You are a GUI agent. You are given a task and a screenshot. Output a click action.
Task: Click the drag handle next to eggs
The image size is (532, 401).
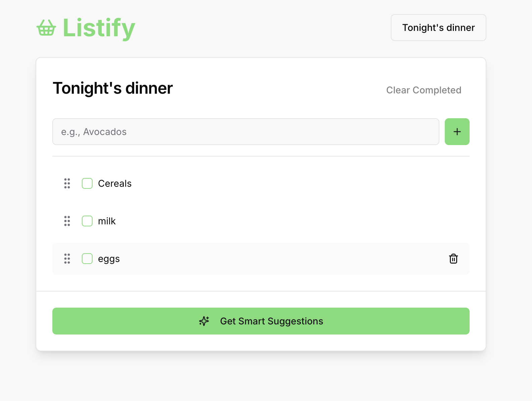coord(67,259)
